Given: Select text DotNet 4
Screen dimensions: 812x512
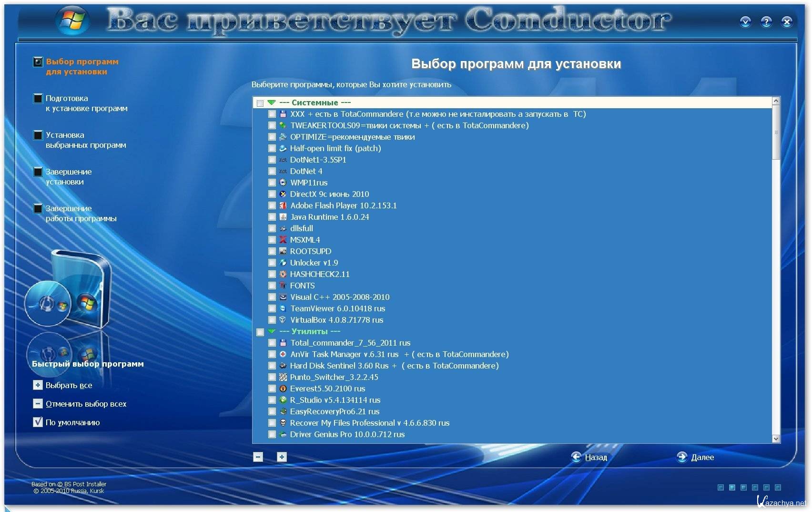Looking at the screenshot, I should (x=306, y=171).
